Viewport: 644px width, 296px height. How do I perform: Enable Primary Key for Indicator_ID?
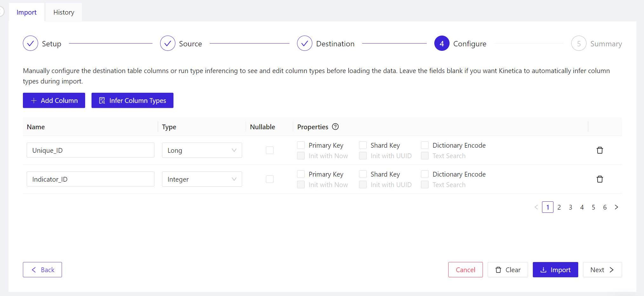tap(301, 174)
